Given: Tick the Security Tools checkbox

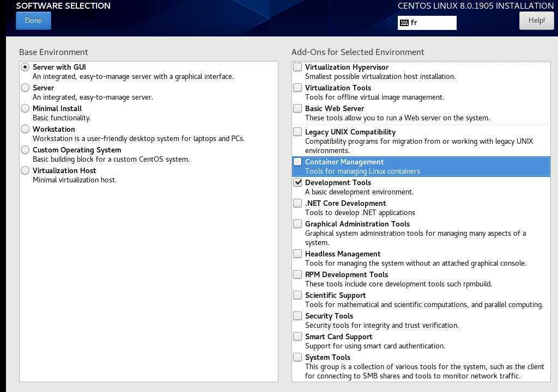Looking at the screenshot, I should [298, 316].
